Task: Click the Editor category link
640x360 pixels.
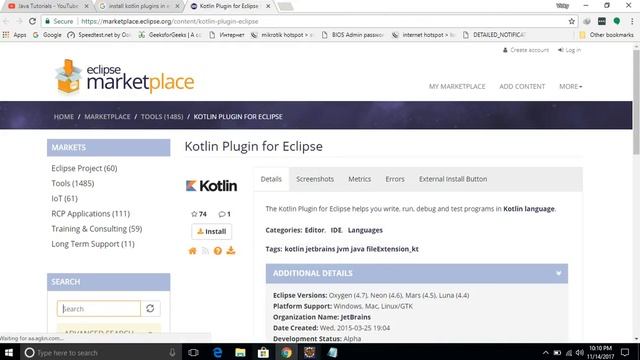Action: click(x=314, y=230)
